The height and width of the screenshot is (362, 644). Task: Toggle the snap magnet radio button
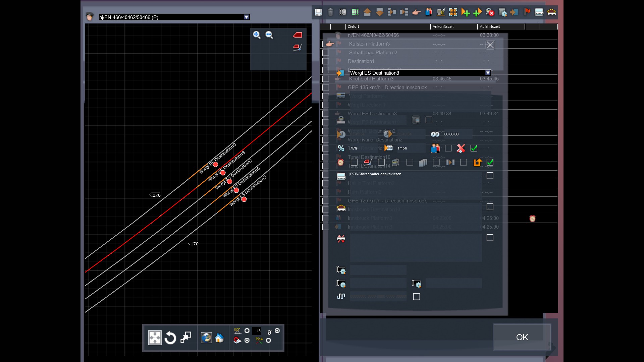pos(247,340)
